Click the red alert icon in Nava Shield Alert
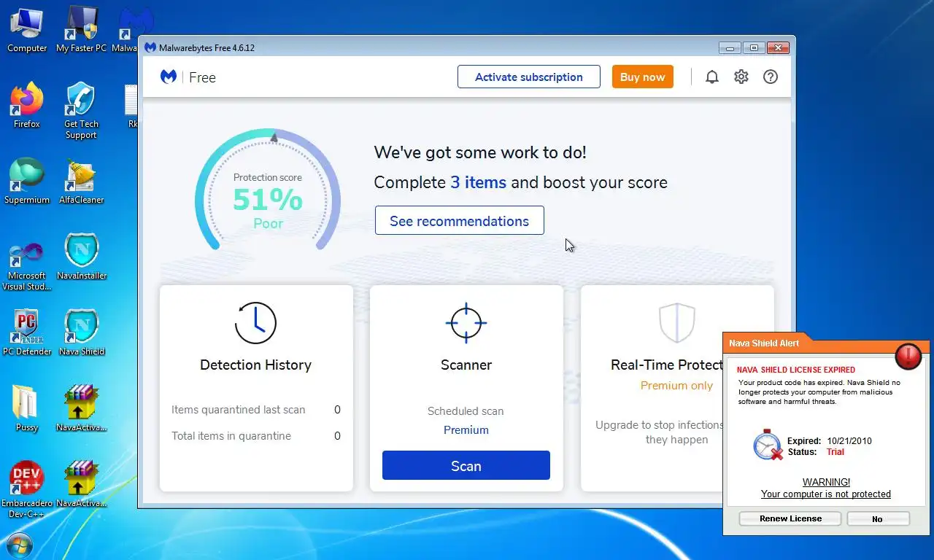Image resolution: width=934 pixels, height=560 pixels. click(x=908, y=356)
